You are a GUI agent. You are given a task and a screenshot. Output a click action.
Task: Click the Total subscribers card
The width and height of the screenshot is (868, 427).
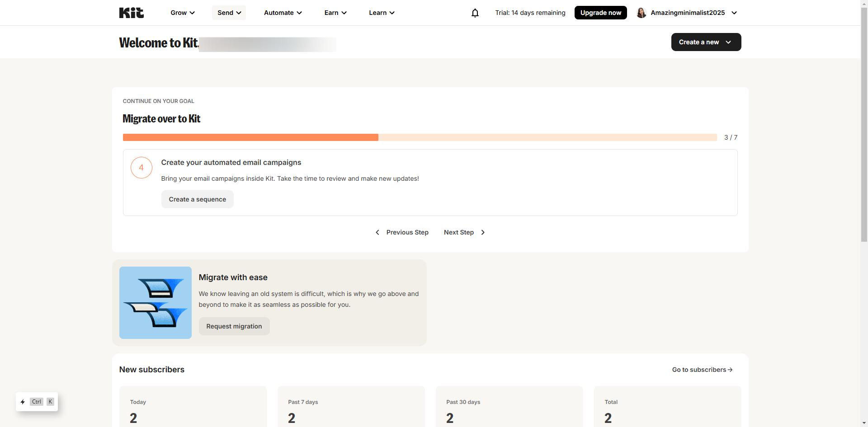coord(668,406)
